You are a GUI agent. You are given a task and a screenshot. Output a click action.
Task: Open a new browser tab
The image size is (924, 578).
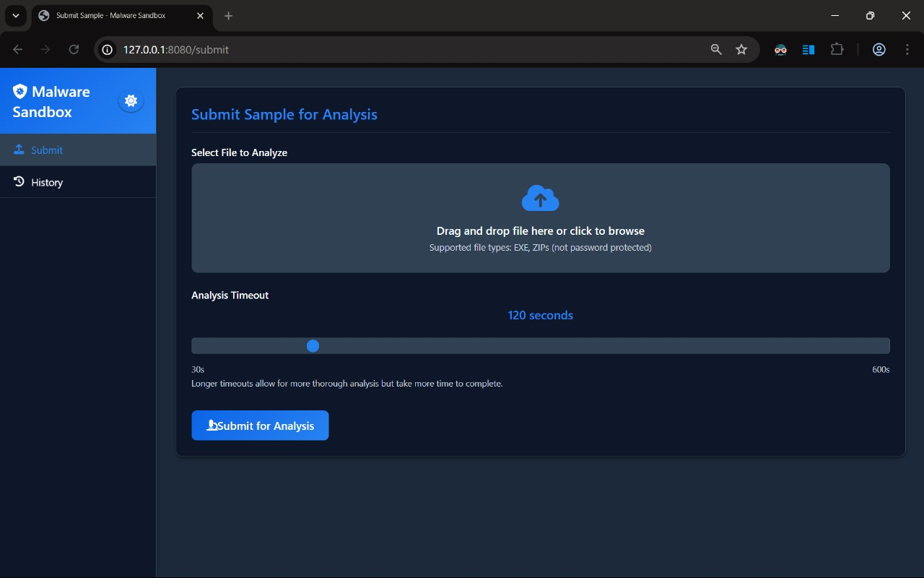click(x=228, y=16)
